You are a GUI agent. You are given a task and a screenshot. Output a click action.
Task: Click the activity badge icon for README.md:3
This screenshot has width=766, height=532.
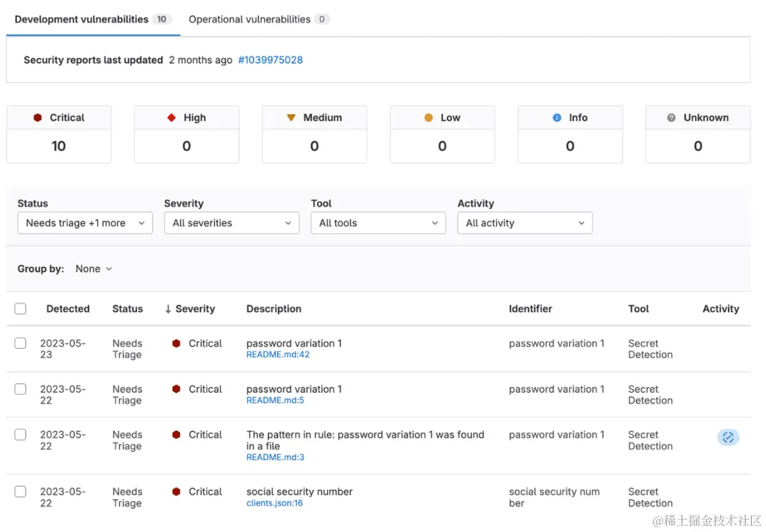728,438
